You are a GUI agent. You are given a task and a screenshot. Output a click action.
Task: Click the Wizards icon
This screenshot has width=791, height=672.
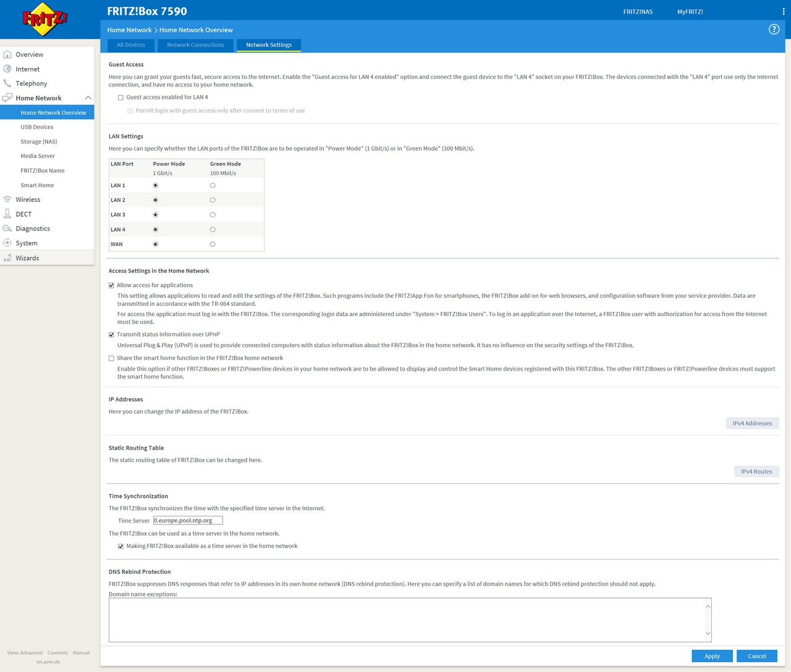pyautogui.click(x=7, y=258)
